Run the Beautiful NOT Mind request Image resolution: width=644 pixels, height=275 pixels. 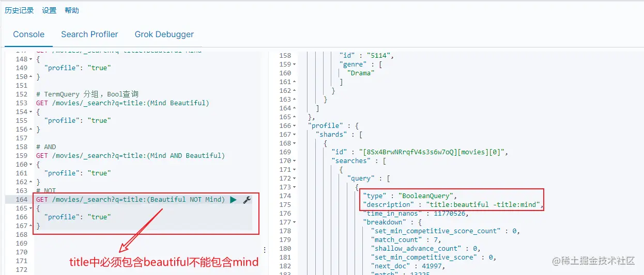point(233,200)
